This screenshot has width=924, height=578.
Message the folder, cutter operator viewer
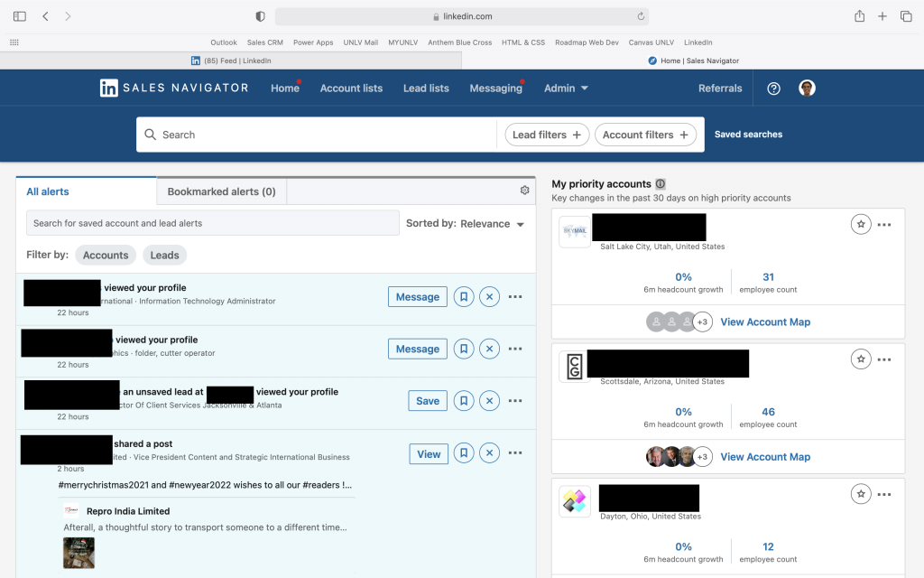coord(417,349)
